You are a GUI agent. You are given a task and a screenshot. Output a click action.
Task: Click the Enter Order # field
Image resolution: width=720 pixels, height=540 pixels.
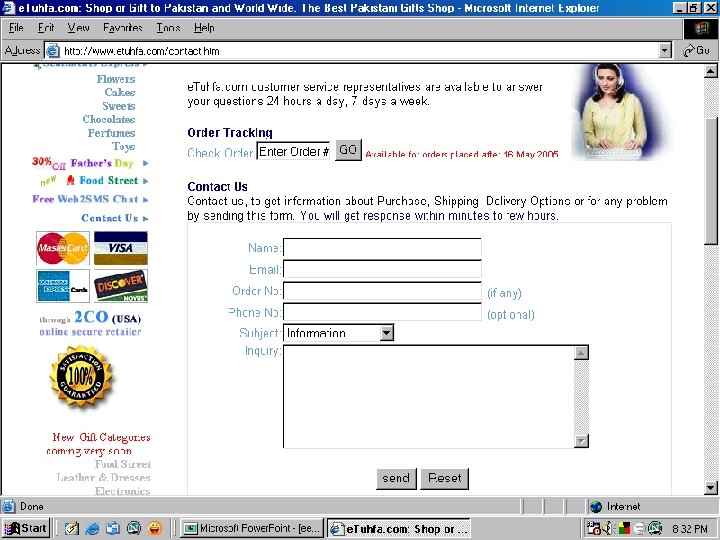tap(293, 151)
